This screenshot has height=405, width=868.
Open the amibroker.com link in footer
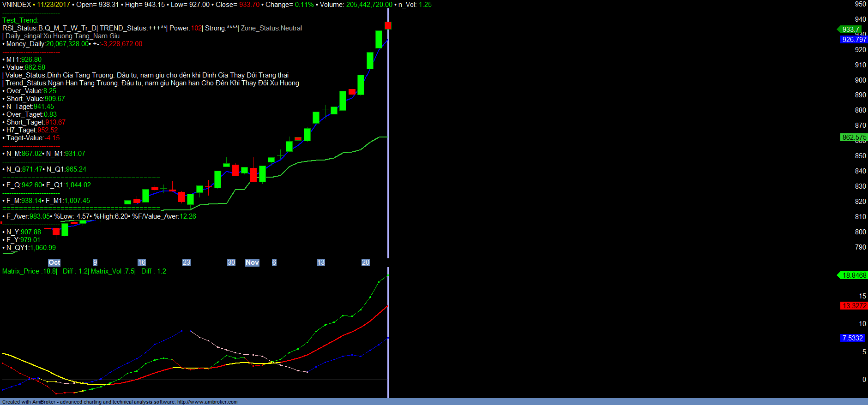207,402
